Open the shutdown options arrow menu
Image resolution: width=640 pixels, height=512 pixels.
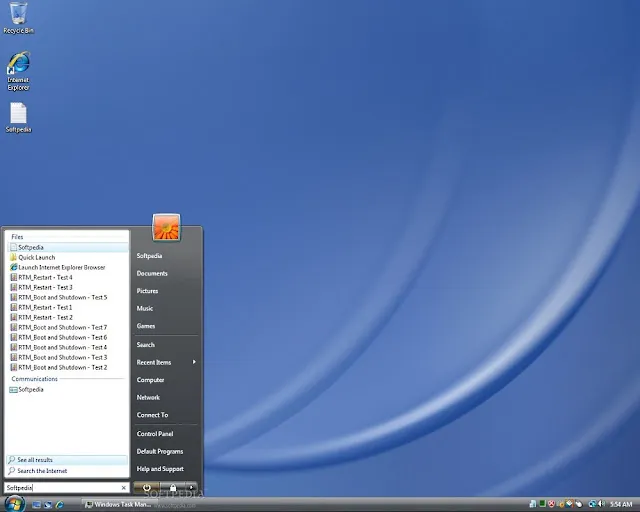pyautogui.click(x=191, y=488)
